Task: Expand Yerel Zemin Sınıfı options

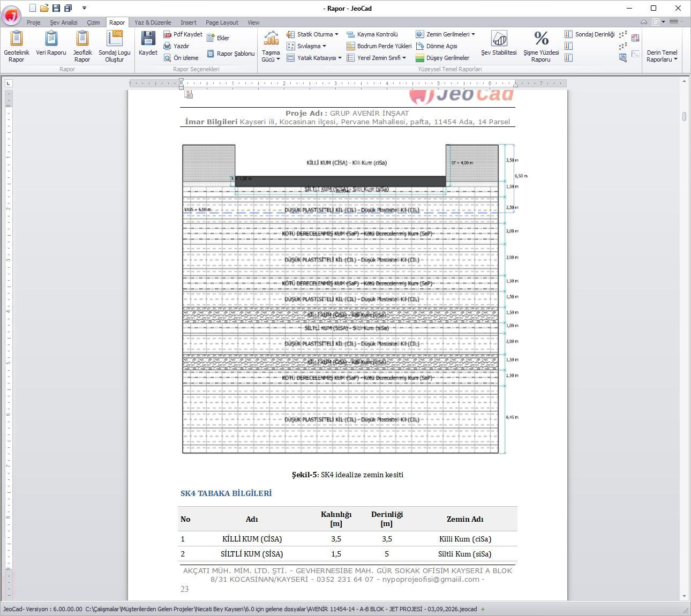Action: 376,58
